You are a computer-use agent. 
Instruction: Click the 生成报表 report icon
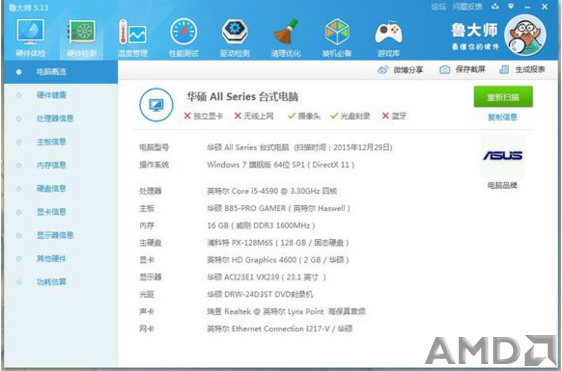tap(504, 70)
